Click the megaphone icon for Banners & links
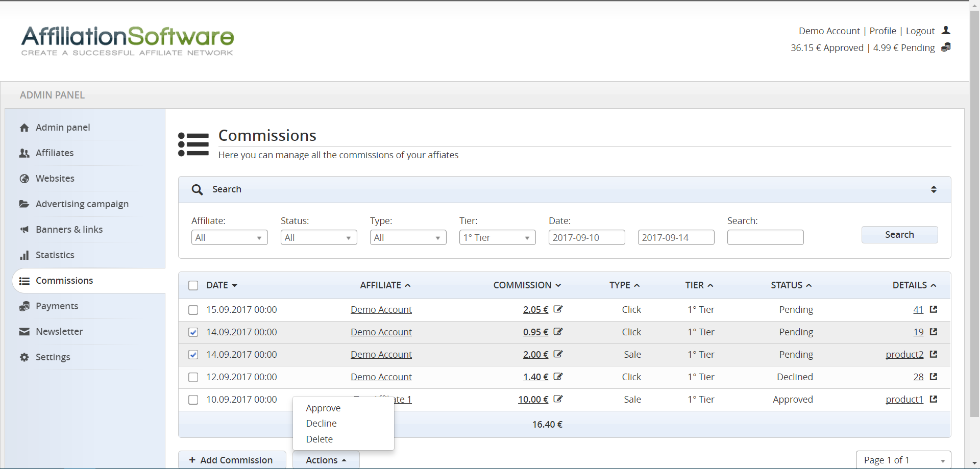980x469 pixels. coord(24,230)
